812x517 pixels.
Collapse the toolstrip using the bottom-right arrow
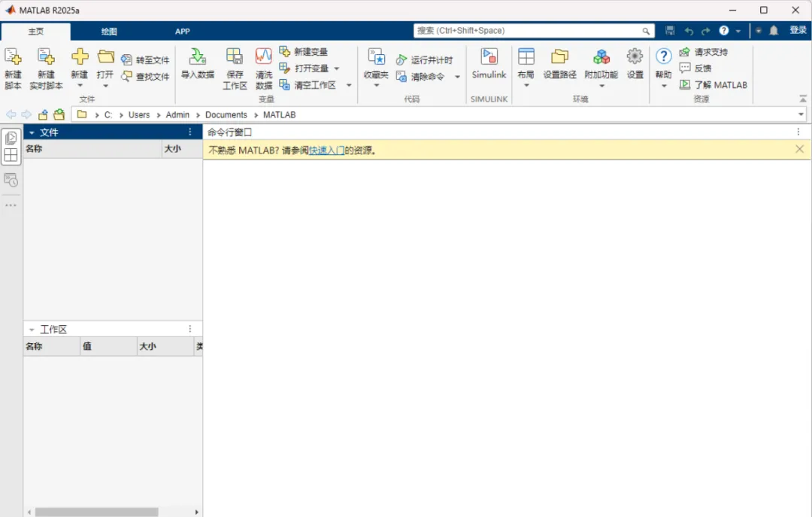(803, 98)
